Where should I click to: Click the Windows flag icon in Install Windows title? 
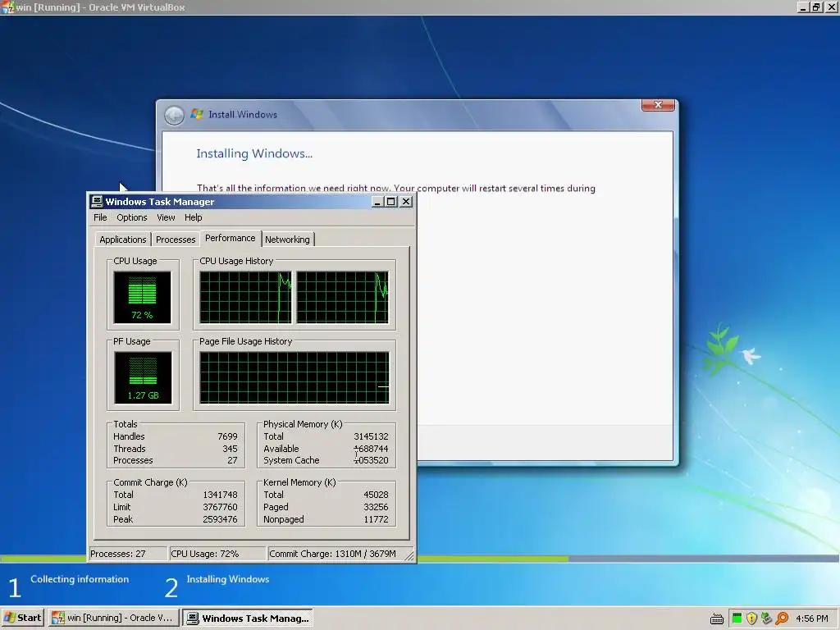pyautogui.click(x=197, y=114)
